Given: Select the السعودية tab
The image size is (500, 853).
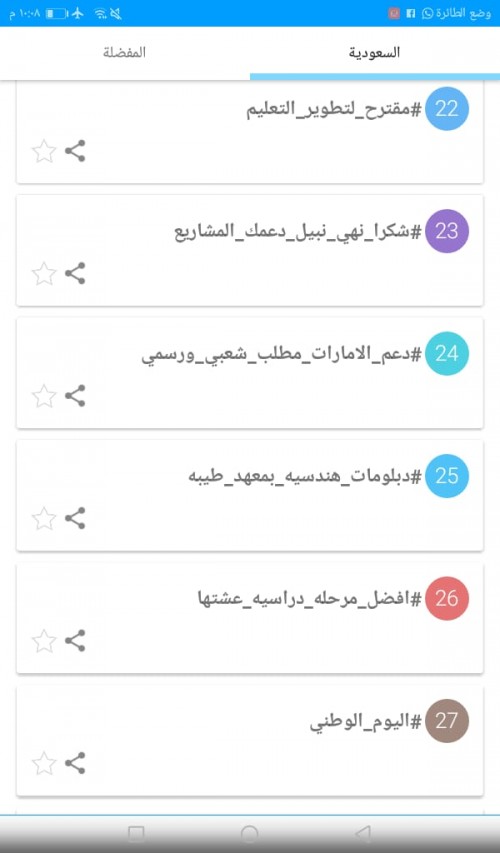Looking at the screenshot, I should [x=375, y=53].
